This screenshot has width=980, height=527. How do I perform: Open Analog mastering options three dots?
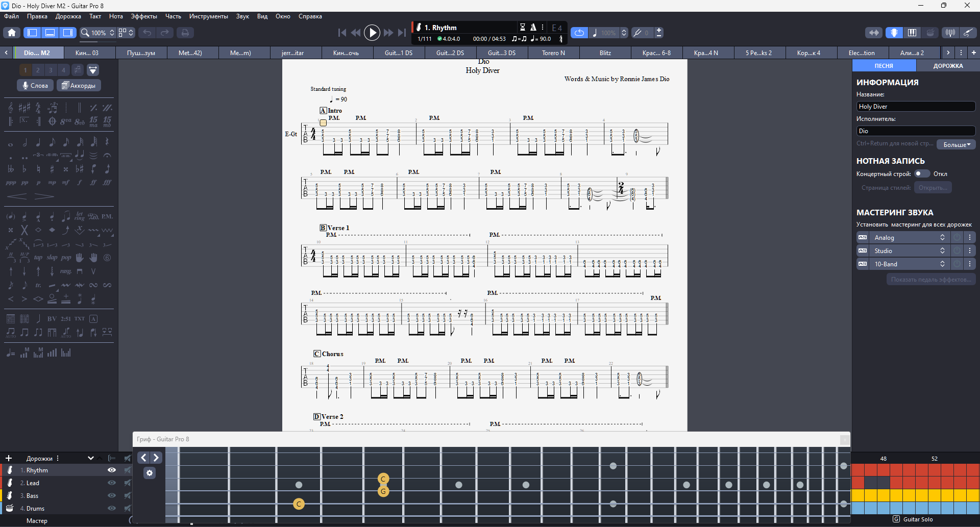[x=970, y=238]
